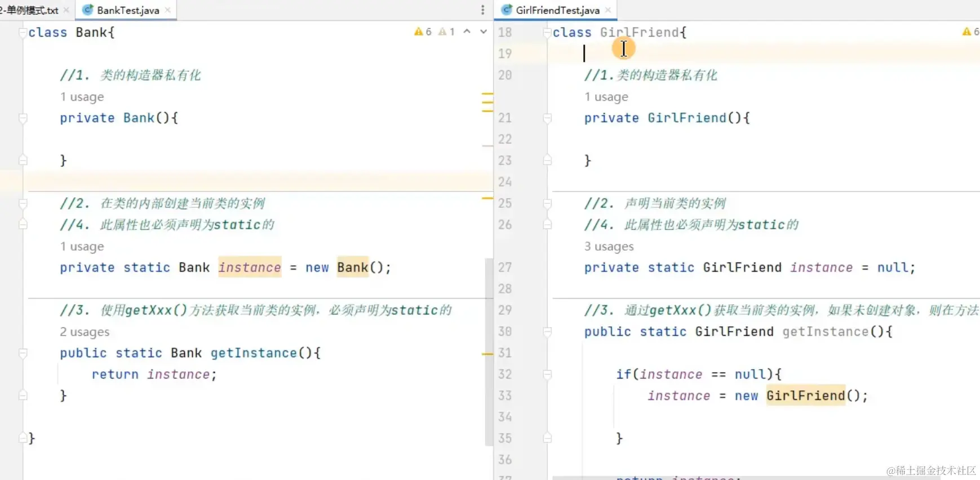Collapse the class GirlFriend fold marker
The width and height of the screenshot is (980, 480).
pyautogui.click(x=547, y=33)
